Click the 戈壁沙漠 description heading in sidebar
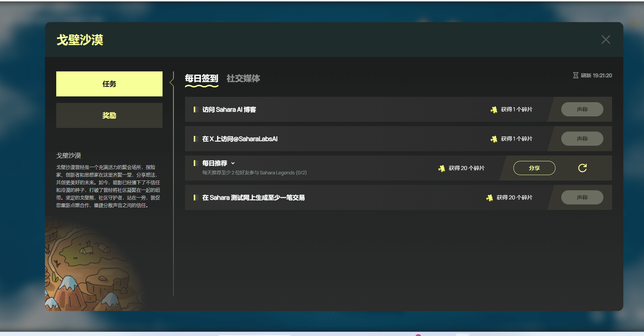This screenshot has height=336, width=644. point(69,155)
